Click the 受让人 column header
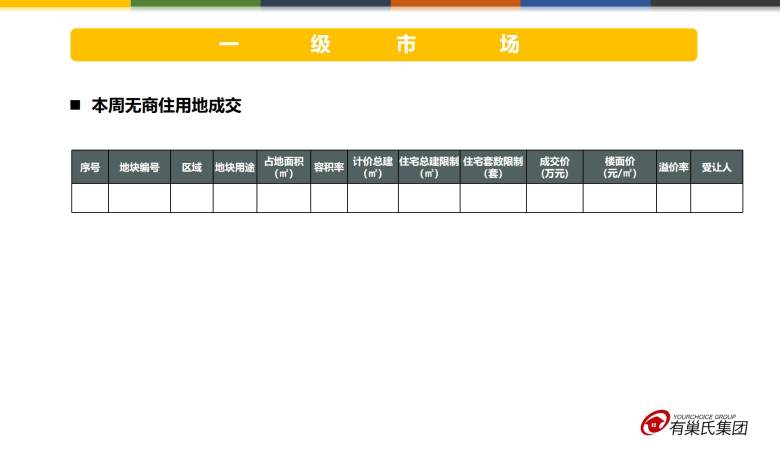 (717, 167)
